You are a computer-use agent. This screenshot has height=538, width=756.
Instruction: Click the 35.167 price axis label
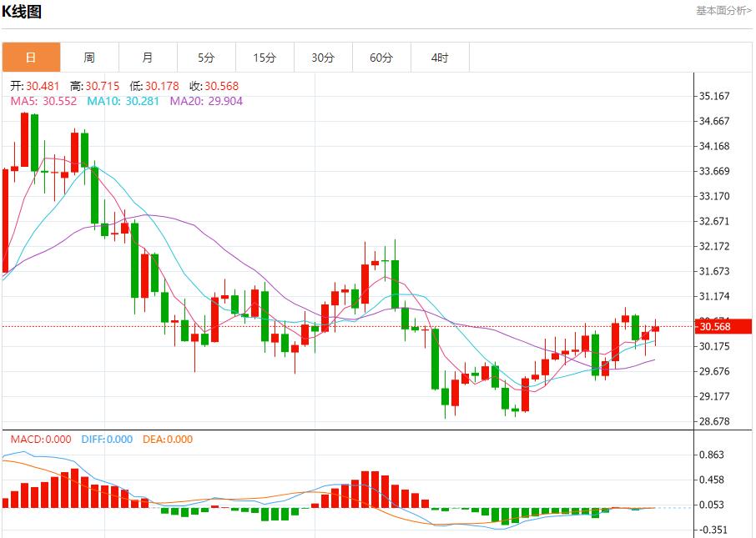713,96
